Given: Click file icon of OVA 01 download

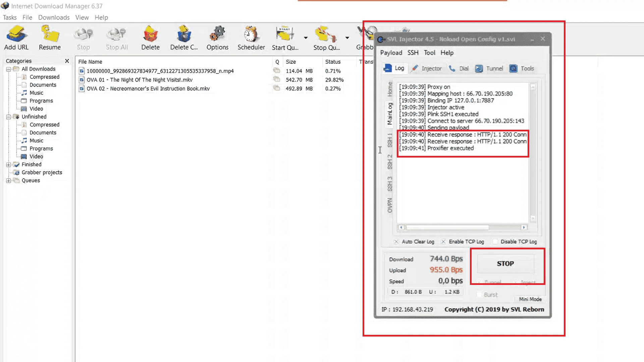Looking at the screenshot, I should [82, 80].
